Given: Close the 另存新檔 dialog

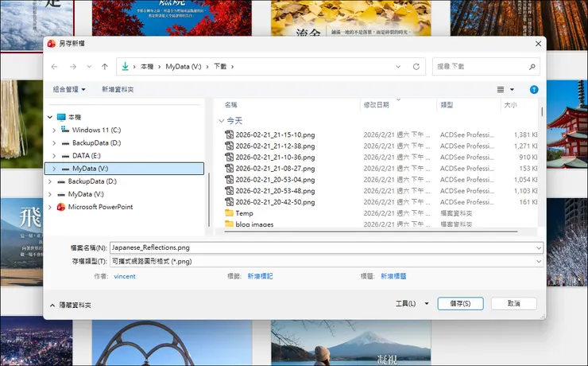Looking at the screenshot, I should (x=538, y=44).
